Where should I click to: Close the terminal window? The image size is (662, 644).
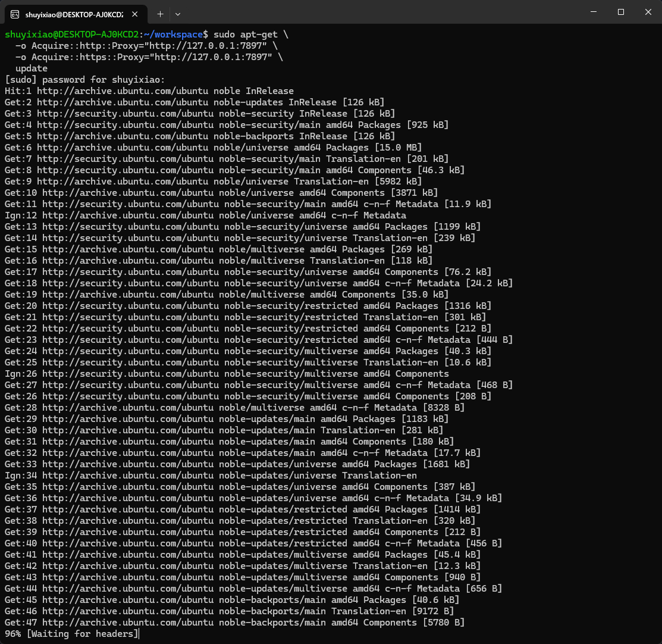click(x=648, y=12)
